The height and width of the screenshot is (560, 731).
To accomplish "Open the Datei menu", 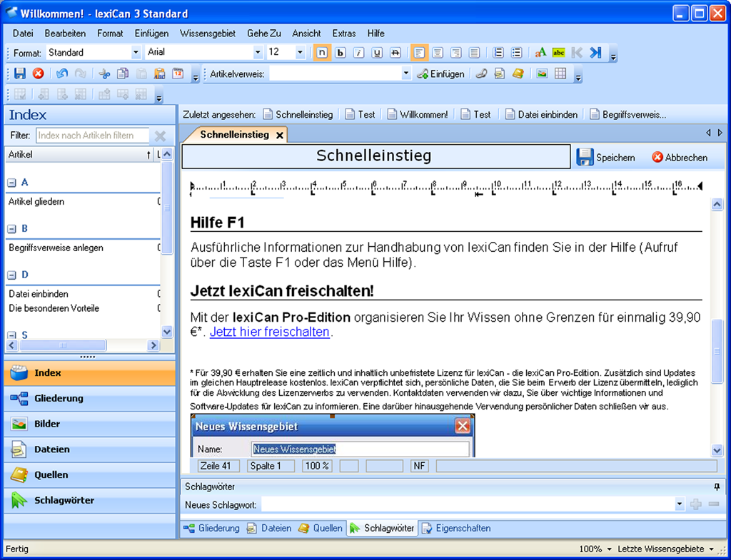I will coord(23,34).
